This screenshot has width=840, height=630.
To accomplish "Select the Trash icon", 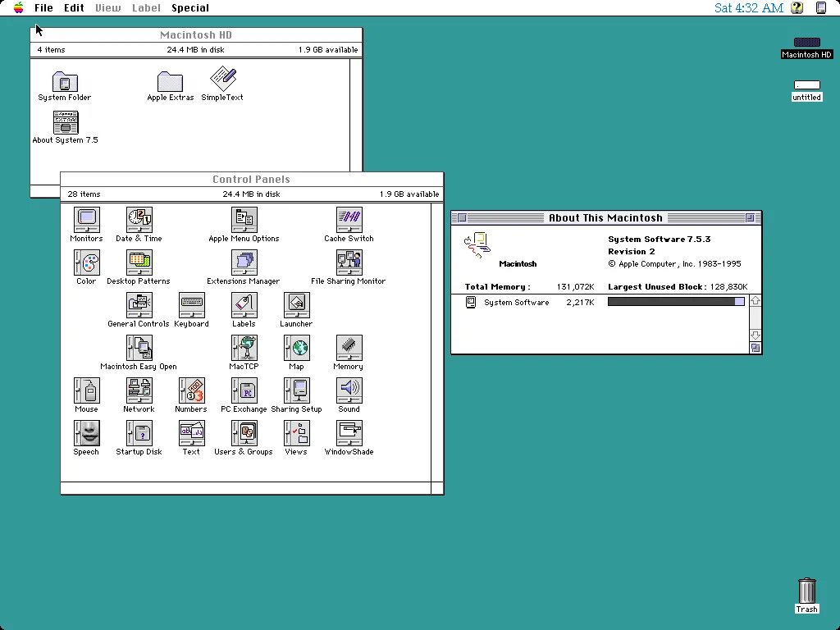I will click(x=807, y=591).
